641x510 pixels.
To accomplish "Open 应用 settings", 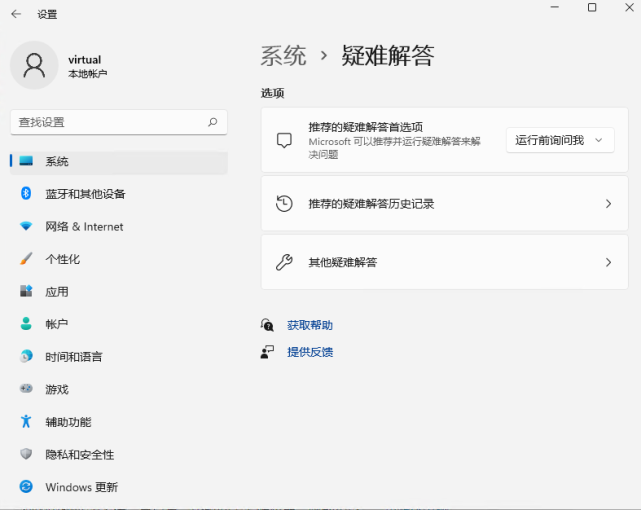I will [119, 291].
